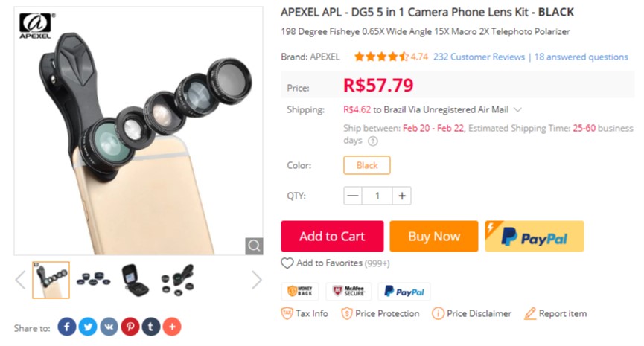644x346 pixels.
Task: Share the product on VK
Action: coord(109,327)
